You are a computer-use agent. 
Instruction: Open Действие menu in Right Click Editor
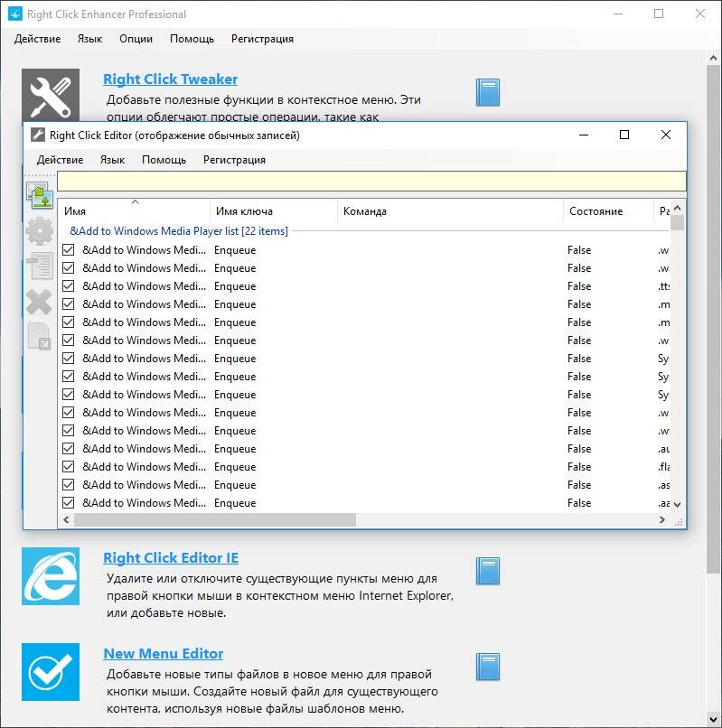point(60,160)
